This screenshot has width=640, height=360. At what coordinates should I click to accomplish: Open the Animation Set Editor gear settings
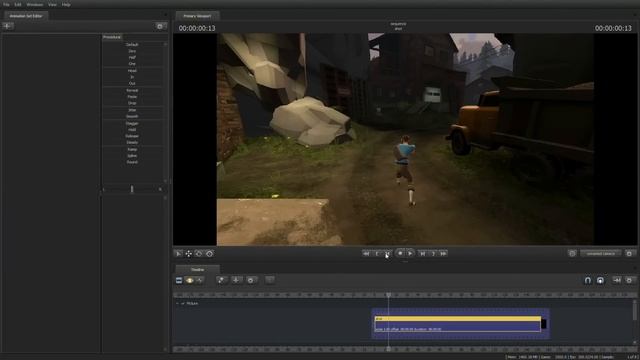tap(160, 26)
